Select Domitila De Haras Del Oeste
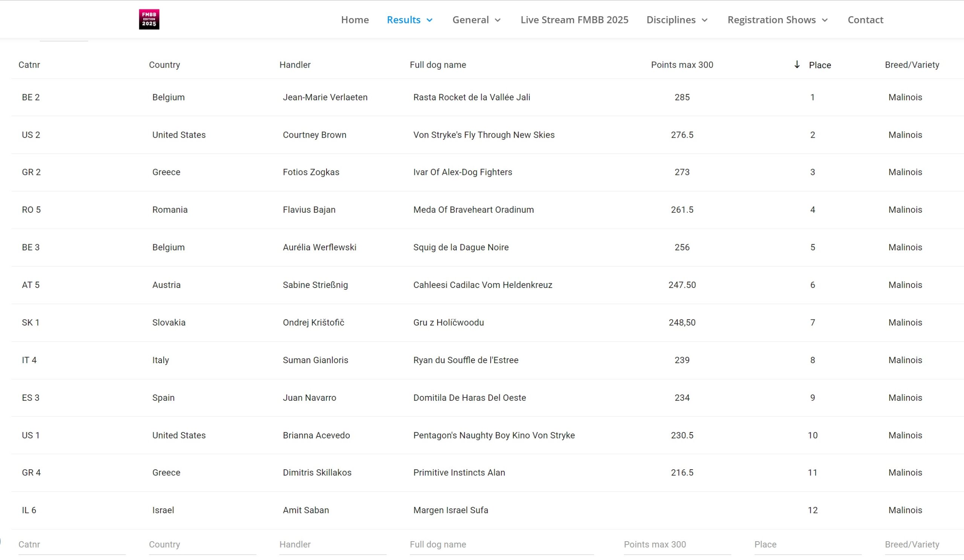 tap(469, 397)
